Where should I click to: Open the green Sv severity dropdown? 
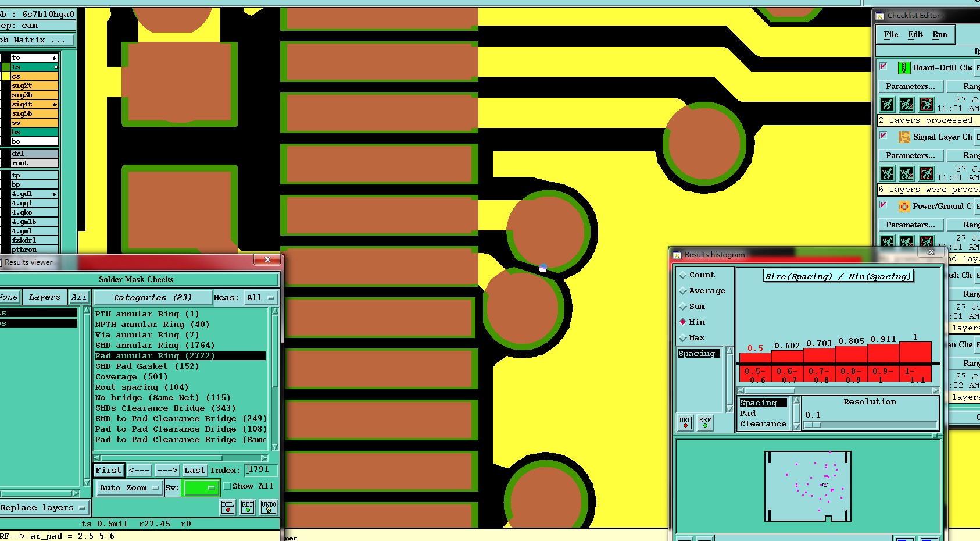click(x=201, y=488)
